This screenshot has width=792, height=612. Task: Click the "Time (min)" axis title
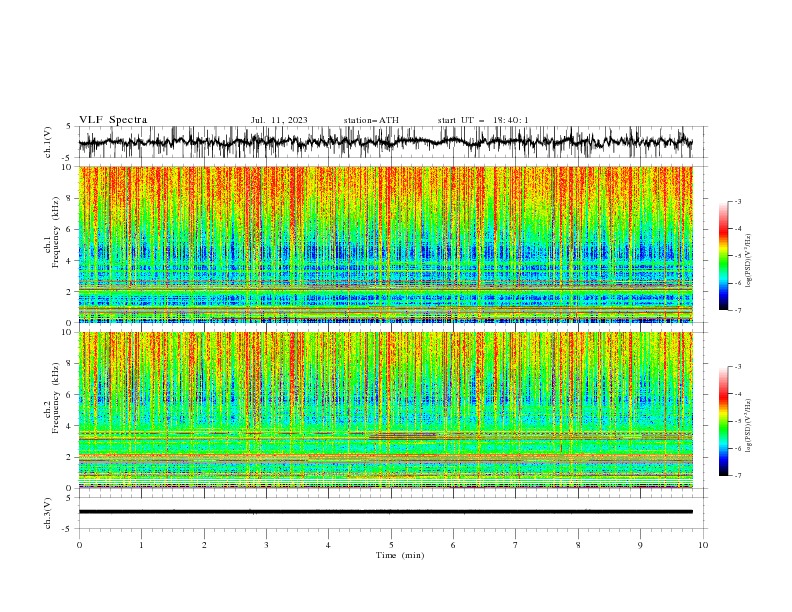coord(400,555)
